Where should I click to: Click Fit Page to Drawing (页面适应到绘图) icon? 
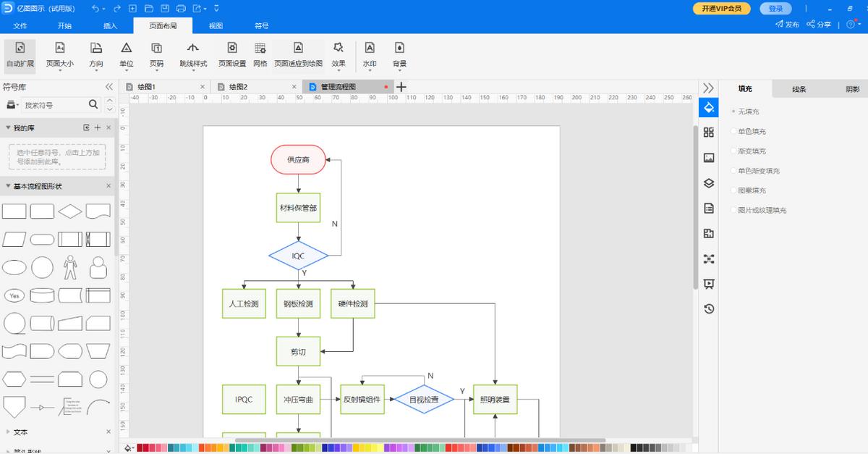tap(298, 54)
